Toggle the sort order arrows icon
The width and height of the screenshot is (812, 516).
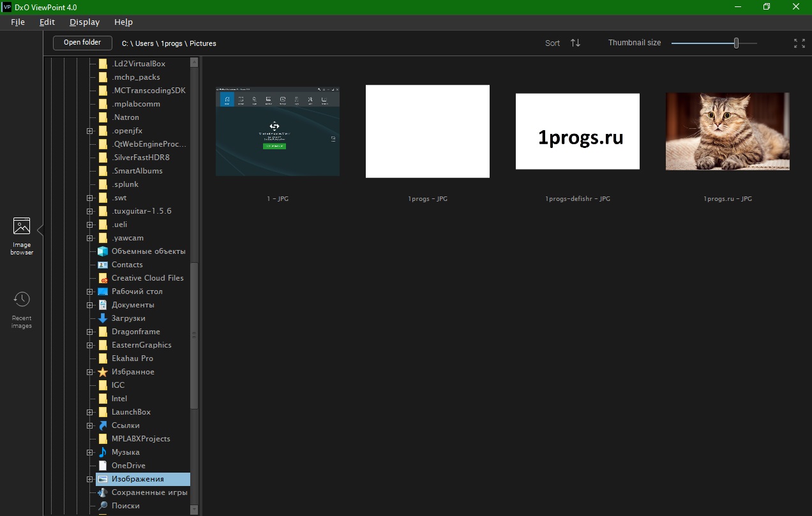(x=575, y=43)
